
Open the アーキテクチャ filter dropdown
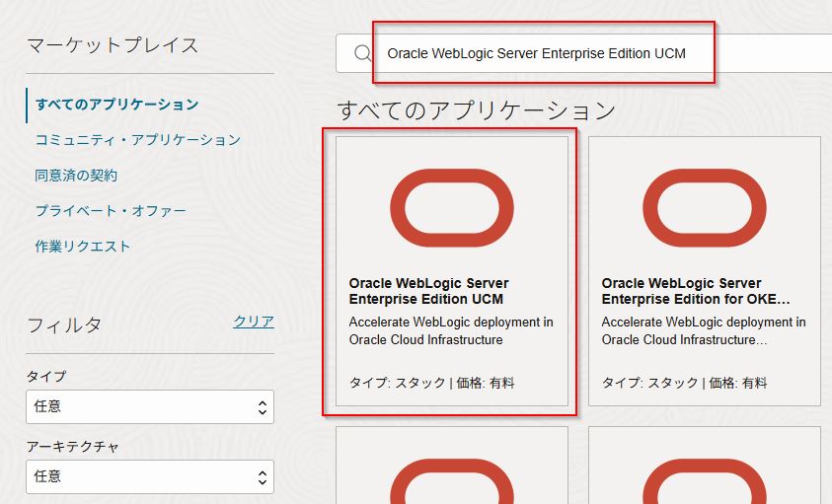pyautogui.click(x=149, y=476)
